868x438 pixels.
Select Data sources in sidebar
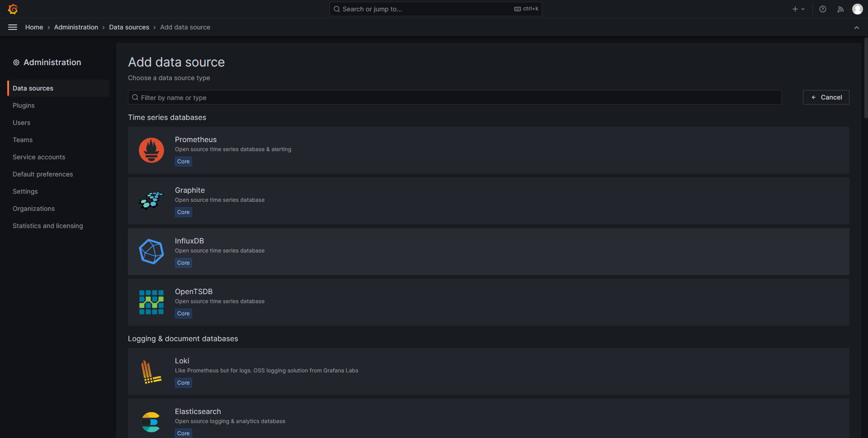[58, 88]
